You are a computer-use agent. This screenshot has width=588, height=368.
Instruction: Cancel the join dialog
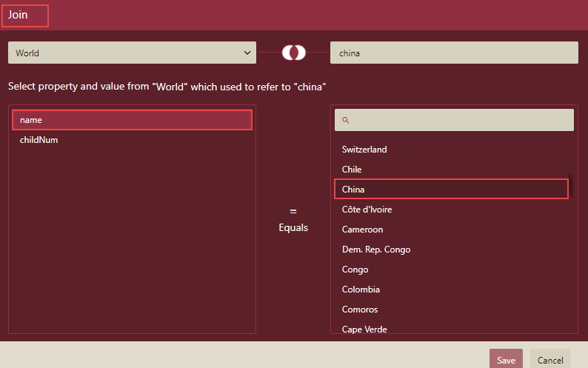click(x=550, y=360)
